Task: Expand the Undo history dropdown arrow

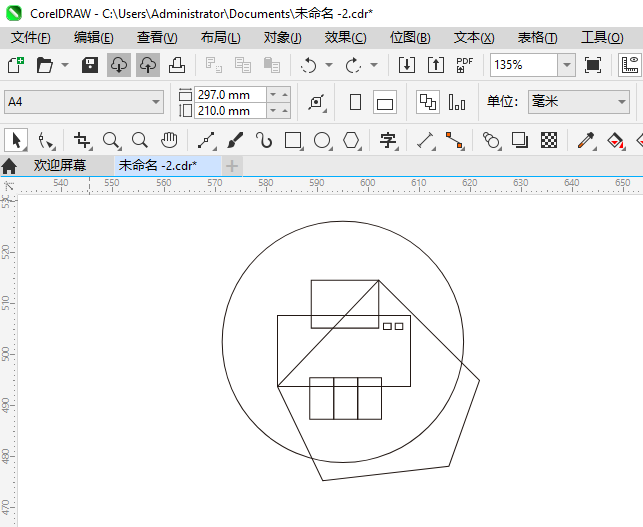Action: [329, 65]
